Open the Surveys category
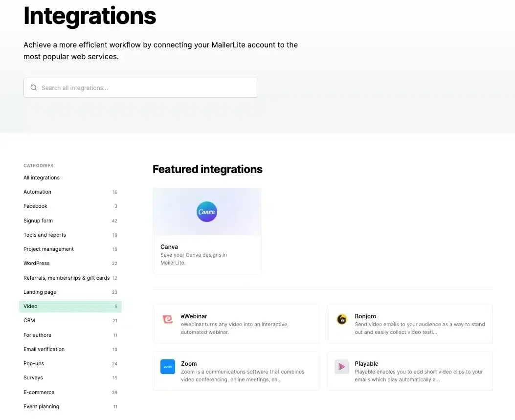The width and height of the screenshot is (515, 420). pyautogui.click(x=70, y=377)
